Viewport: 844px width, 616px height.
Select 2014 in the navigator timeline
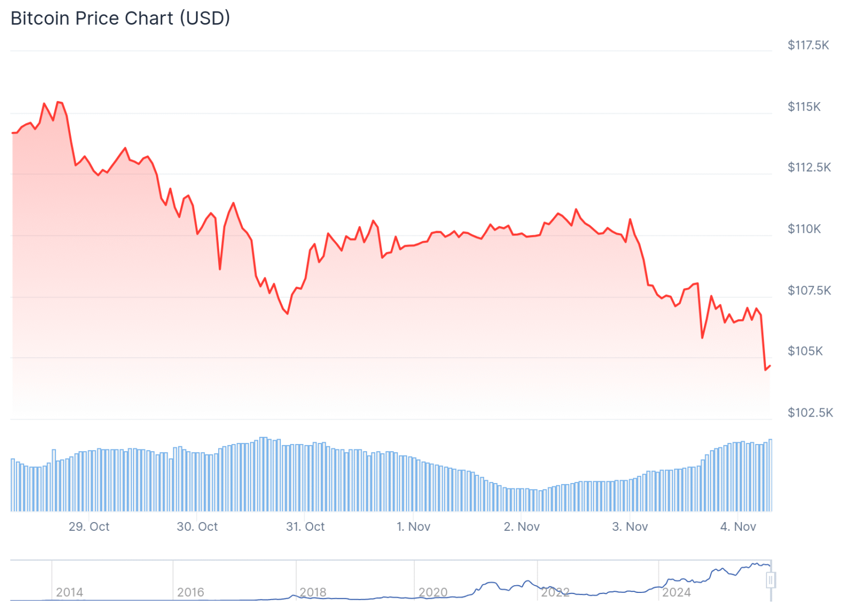coord(69,592)
